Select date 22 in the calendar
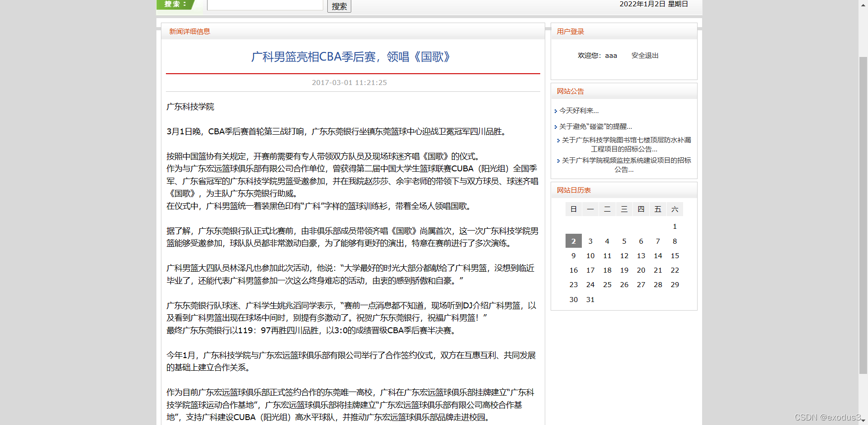 click(x=675, y=270)
